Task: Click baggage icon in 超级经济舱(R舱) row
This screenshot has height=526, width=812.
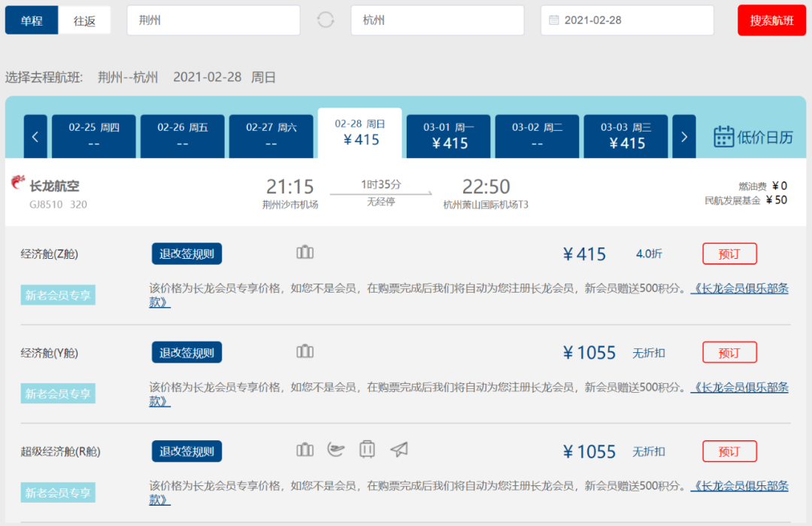Action: [x=305, y=450]
